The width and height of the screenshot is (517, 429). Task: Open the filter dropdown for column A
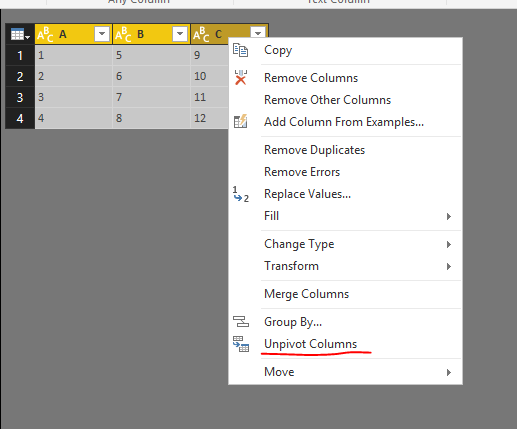[x=102, y=34]
